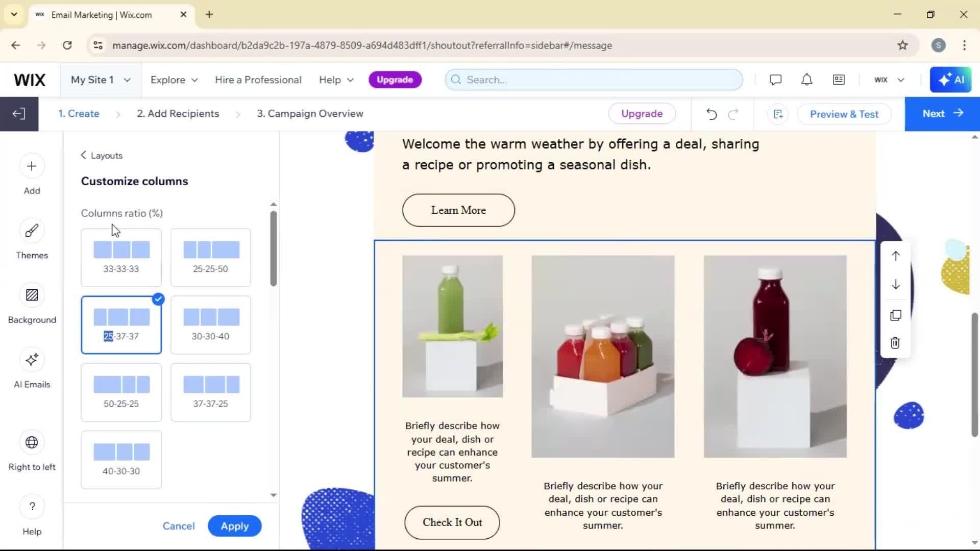Apply the column customization

pos(234,526)
